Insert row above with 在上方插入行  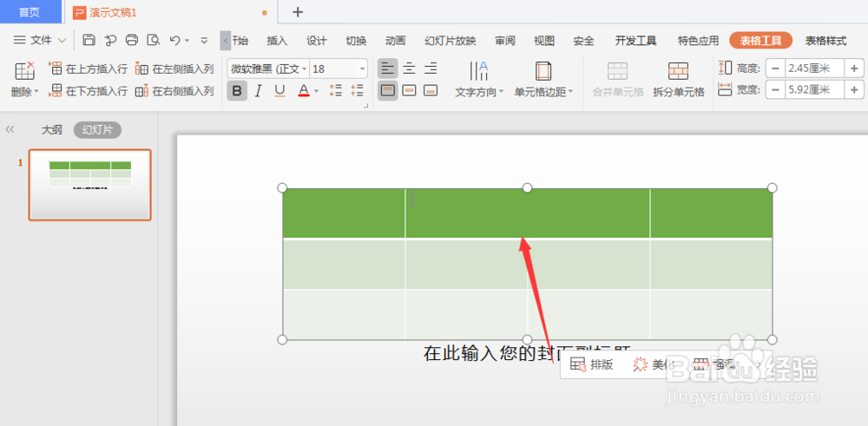coord(89,69)
